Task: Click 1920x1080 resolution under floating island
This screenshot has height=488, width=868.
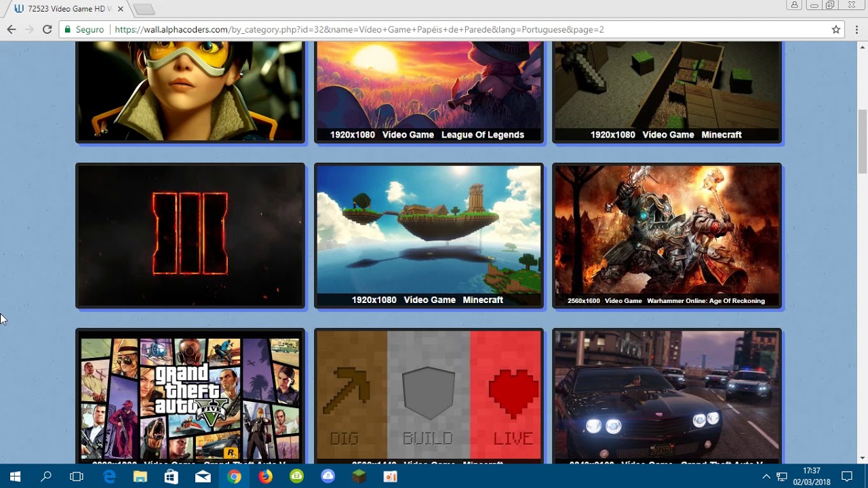Action: coord(374,300)
